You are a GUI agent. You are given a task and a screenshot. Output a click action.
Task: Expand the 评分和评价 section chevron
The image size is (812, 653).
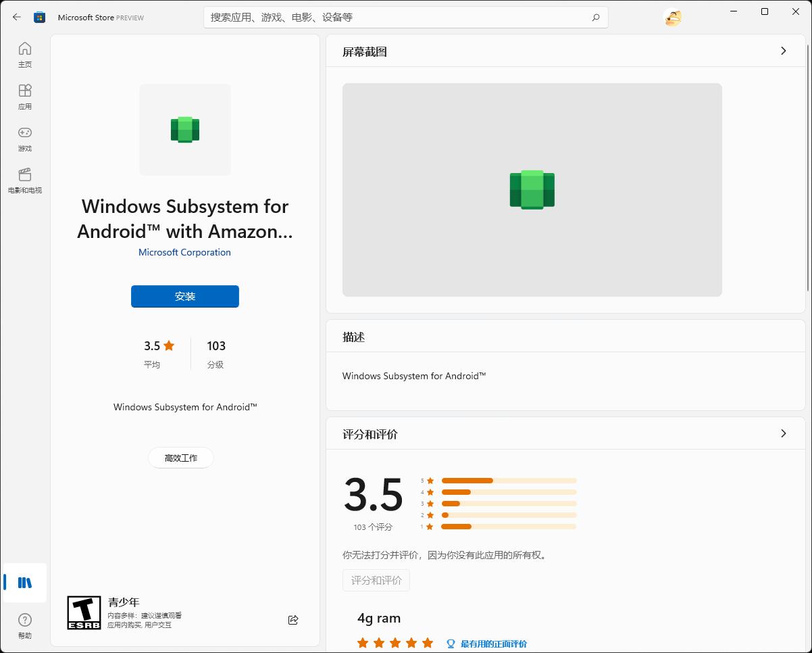pos(784,433)
